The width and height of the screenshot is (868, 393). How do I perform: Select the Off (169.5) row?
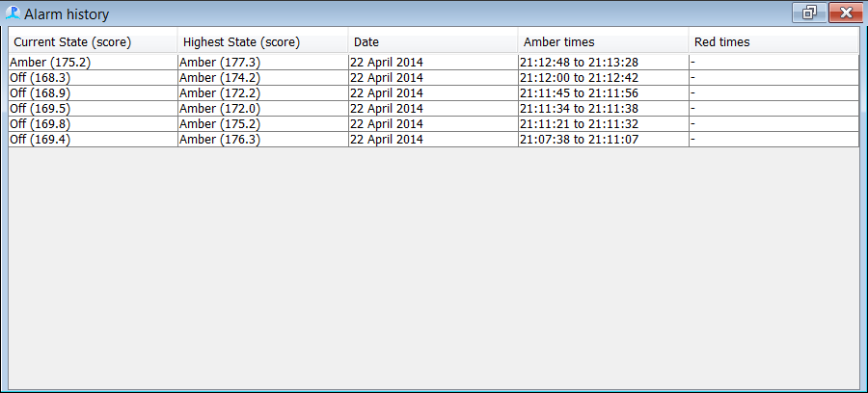pos(433,109)
